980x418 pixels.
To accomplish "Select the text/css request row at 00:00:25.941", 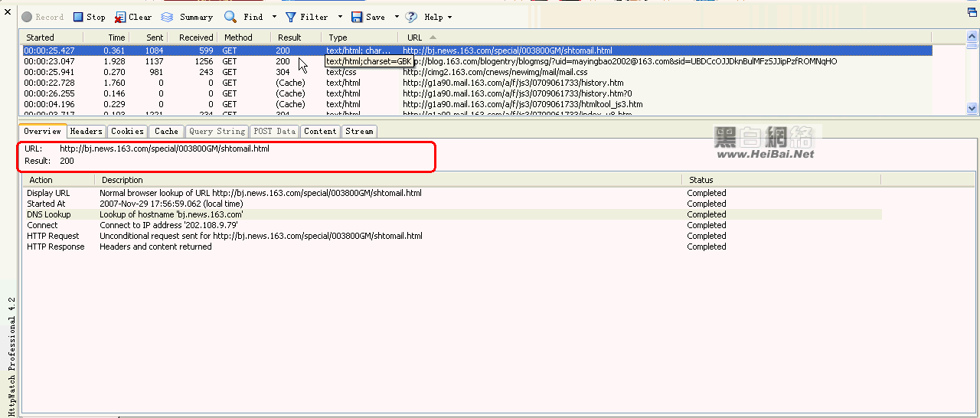I will (476, 72).
